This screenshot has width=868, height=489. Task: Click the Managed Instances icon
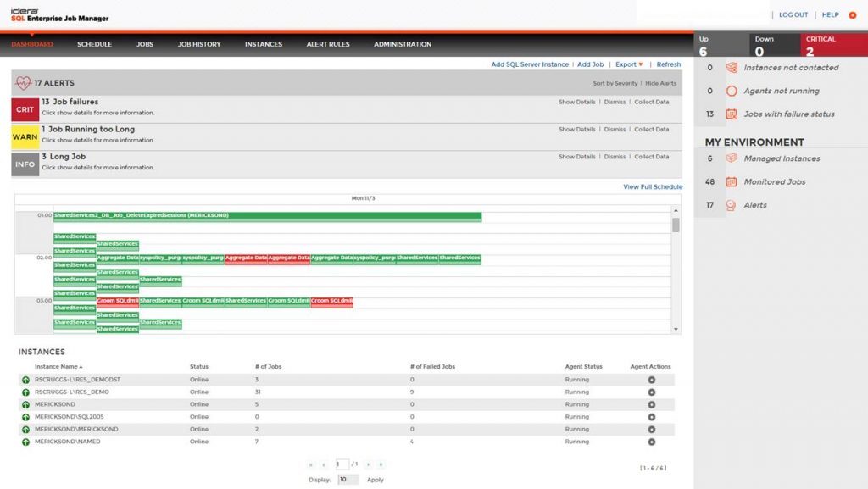click(x=732, y=158)
